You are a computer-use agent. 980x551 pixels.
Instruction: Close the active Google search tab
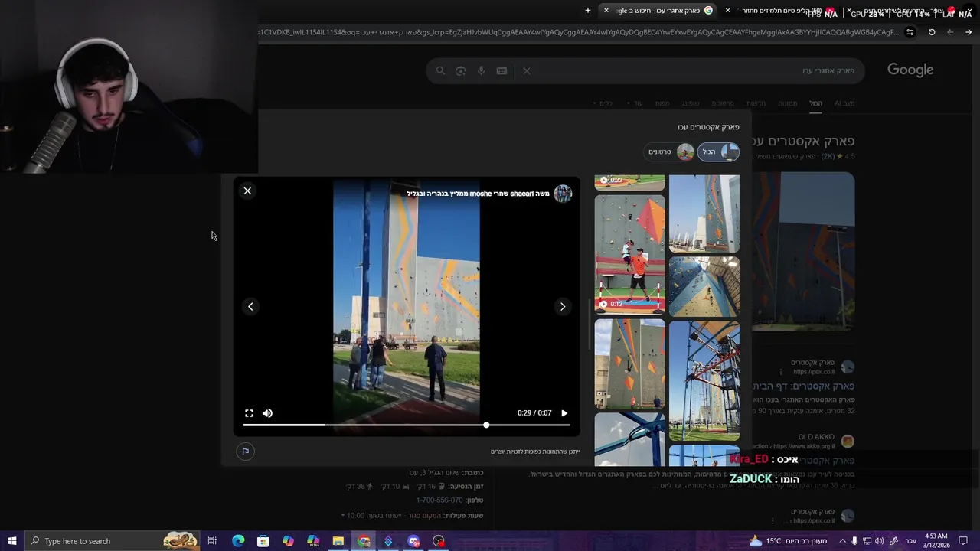(x=606, y=11)
